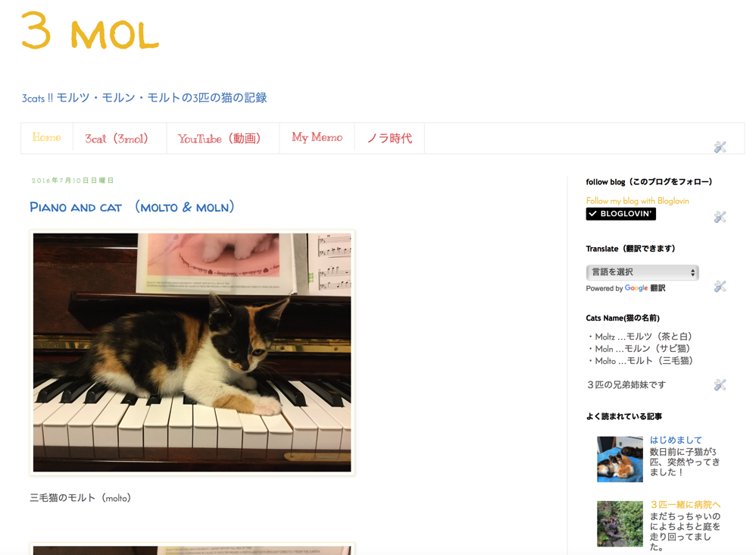Click the Google logo in Translate widget
The image size is (756, 555).
point(636,288)
